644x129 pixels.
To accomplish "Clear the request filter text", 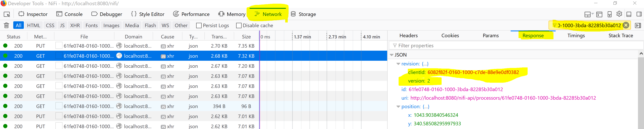I will click(x=626, y=25).
